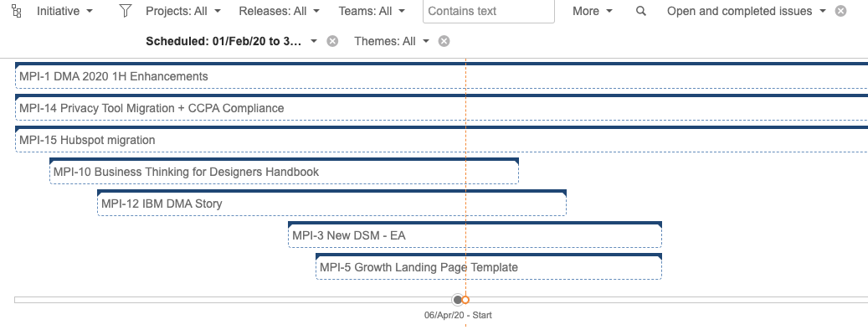Select the MPI-14 Privacy Tool Migration bar
Screen dimensions: 868x330
441,107
